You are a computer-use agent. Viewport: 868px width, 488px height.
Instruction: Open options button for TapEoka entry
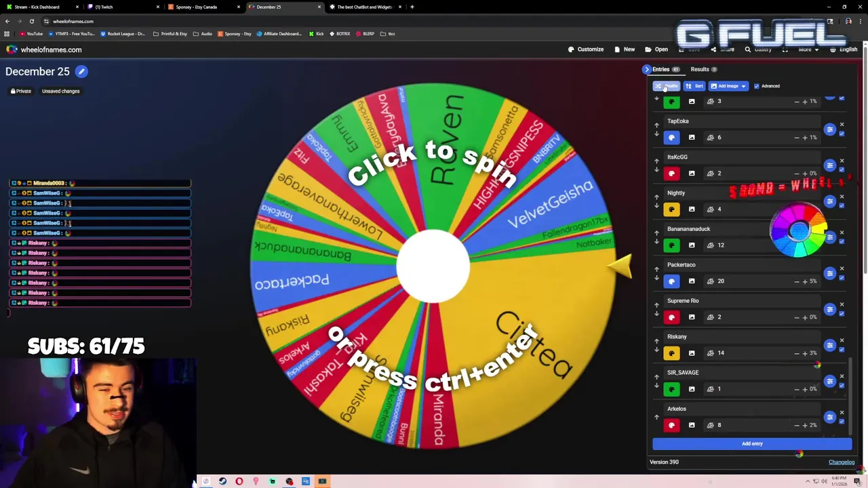coord(829,129)
